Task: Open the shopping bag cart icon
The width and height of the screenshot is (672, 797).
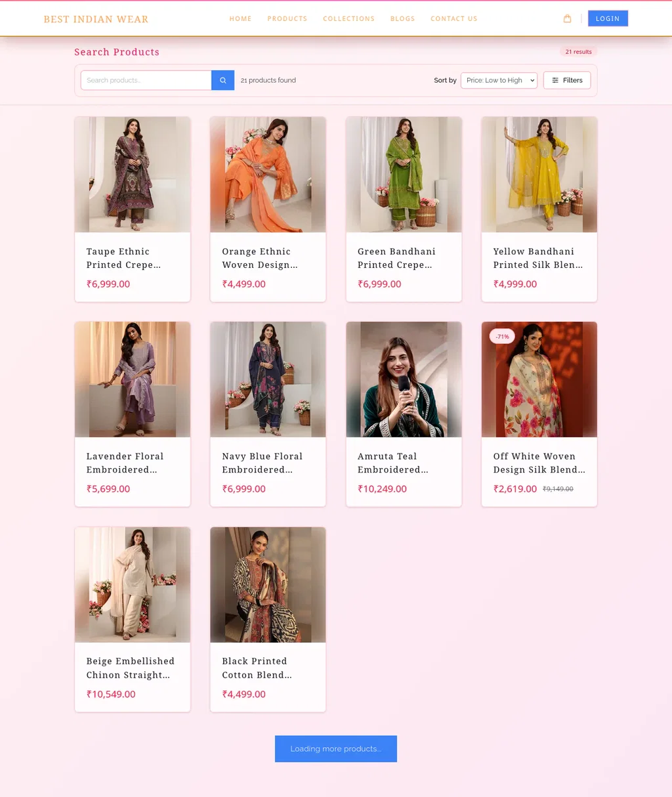Action: click(x=567, y=18)
